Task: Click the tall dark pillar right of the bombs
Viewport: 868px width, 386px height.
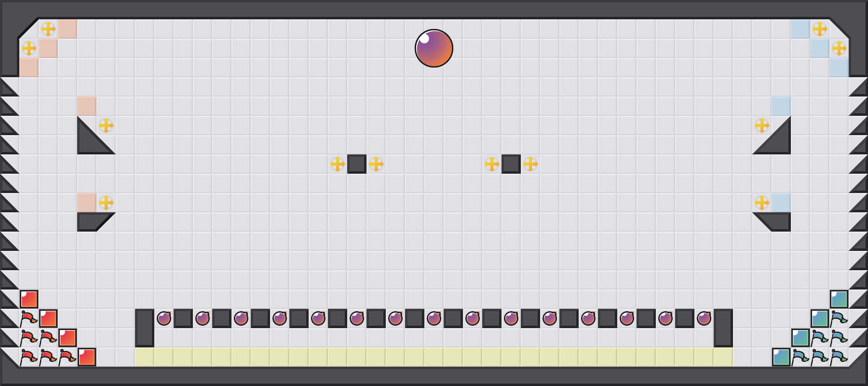Action: (723, 328)
